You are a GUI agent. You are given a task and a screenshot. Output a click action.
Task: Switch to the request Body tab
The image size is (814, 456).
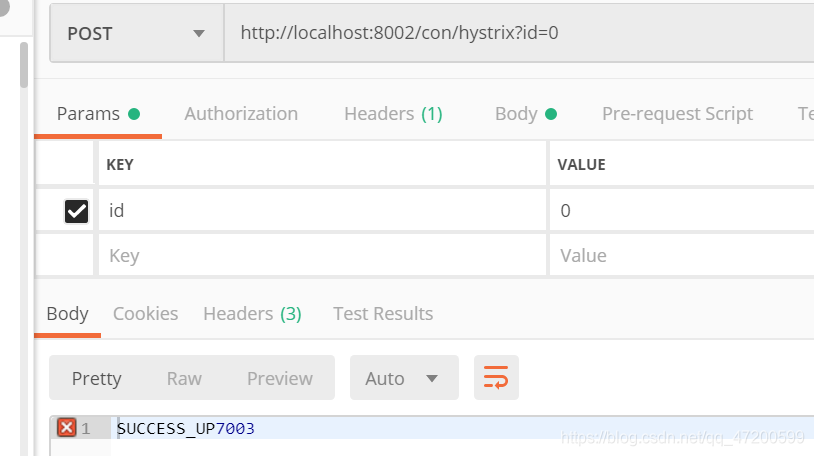point(526,114)
